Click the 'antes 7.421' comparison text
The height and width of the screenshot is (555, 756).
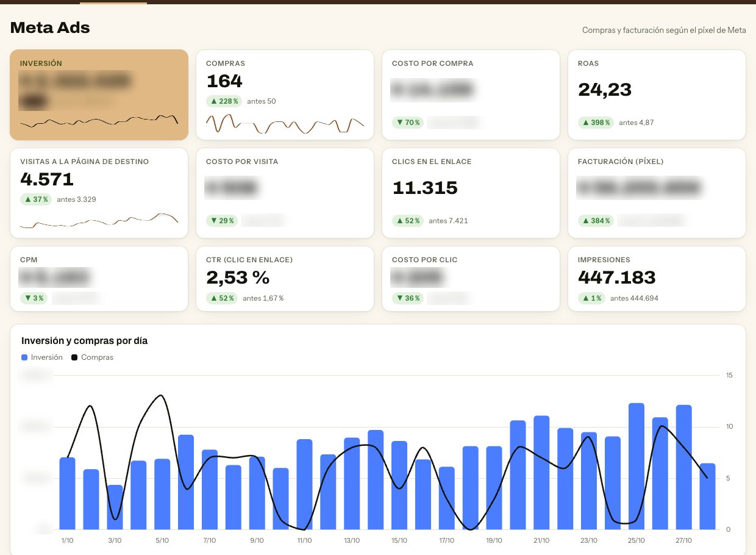click(x=448, y=221)
